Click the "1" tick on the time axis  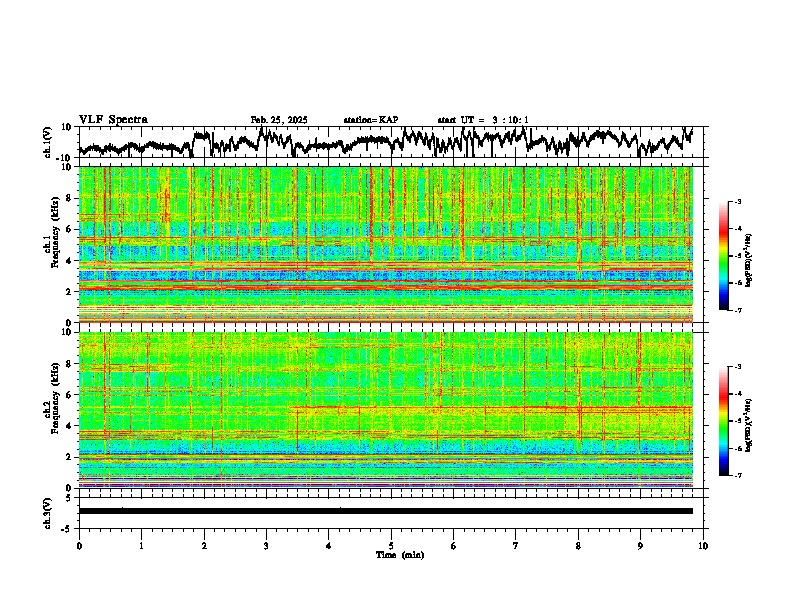pos(141,546)
